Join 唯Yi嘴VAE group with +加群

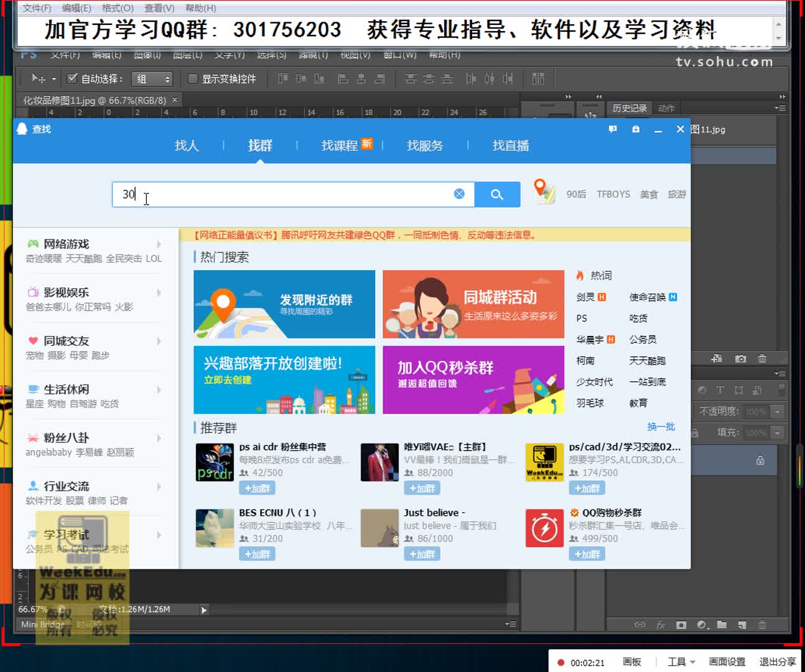pyautogui.click(x=422, y=488)
